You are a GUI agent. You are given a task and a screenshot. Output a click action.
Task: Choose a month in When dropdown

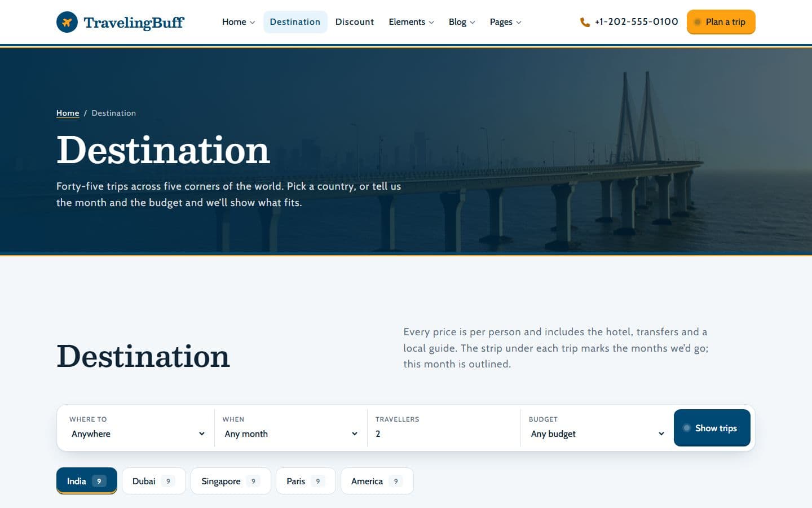291,433
